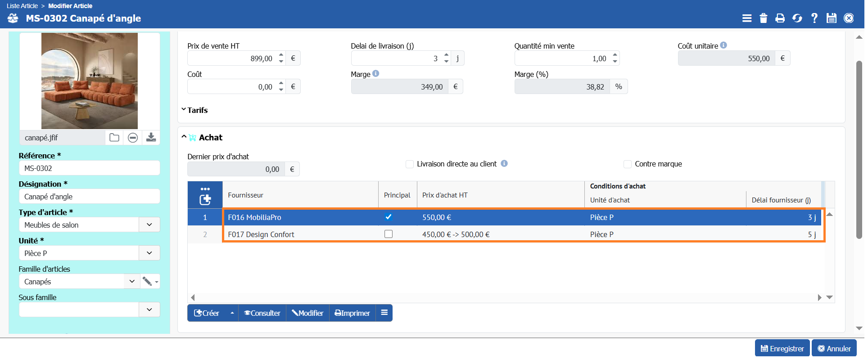Click the trash delete icon in header
The width and height of the screenshot is (868, 359).
(x=763, y=18)
